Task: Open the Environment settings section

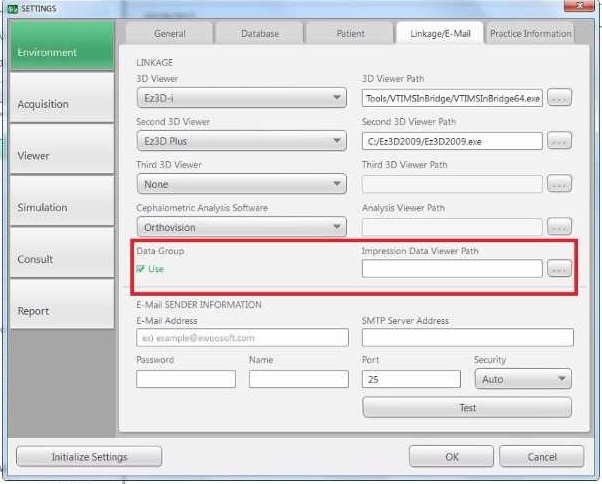Action: click(62, 46)
